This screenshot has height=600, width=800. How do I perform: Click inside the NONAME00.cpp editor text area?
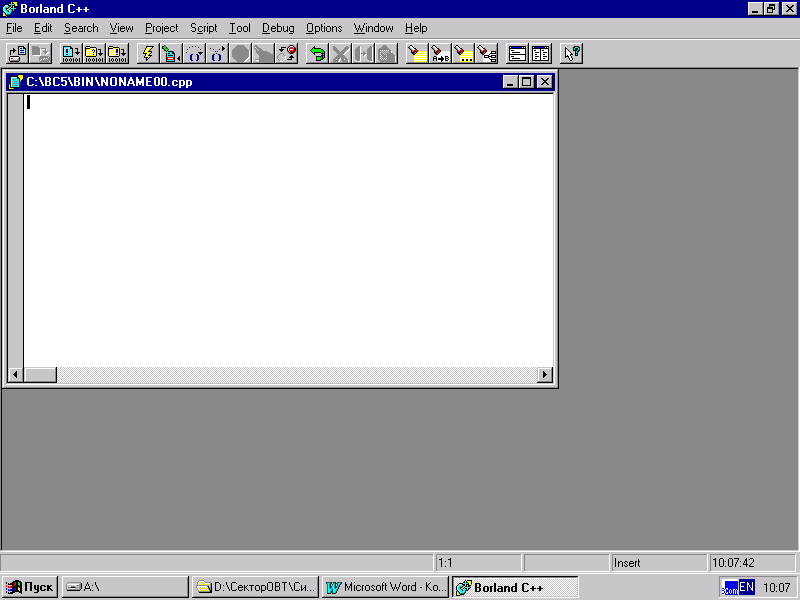tap(289, 230)
